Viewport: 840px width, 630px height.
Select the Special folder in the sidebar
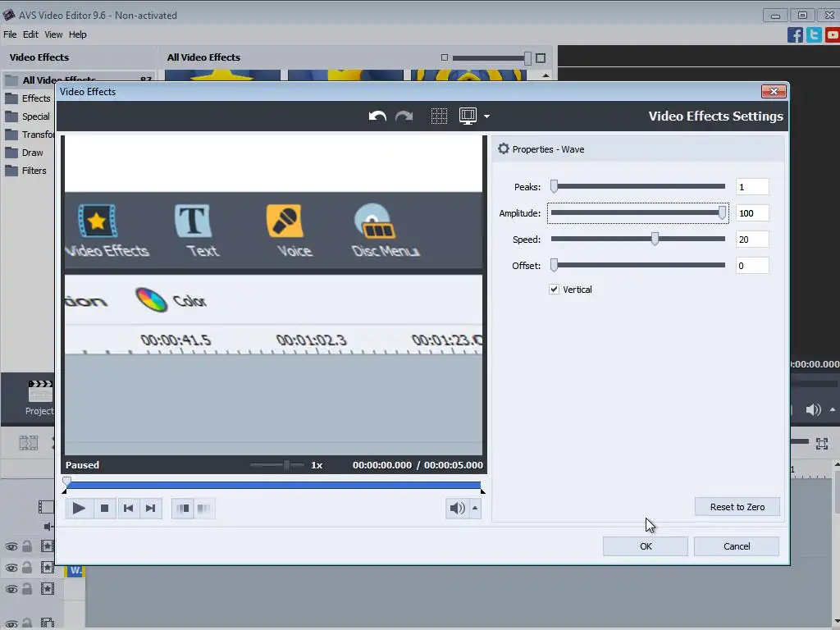[x=29, y=116]
